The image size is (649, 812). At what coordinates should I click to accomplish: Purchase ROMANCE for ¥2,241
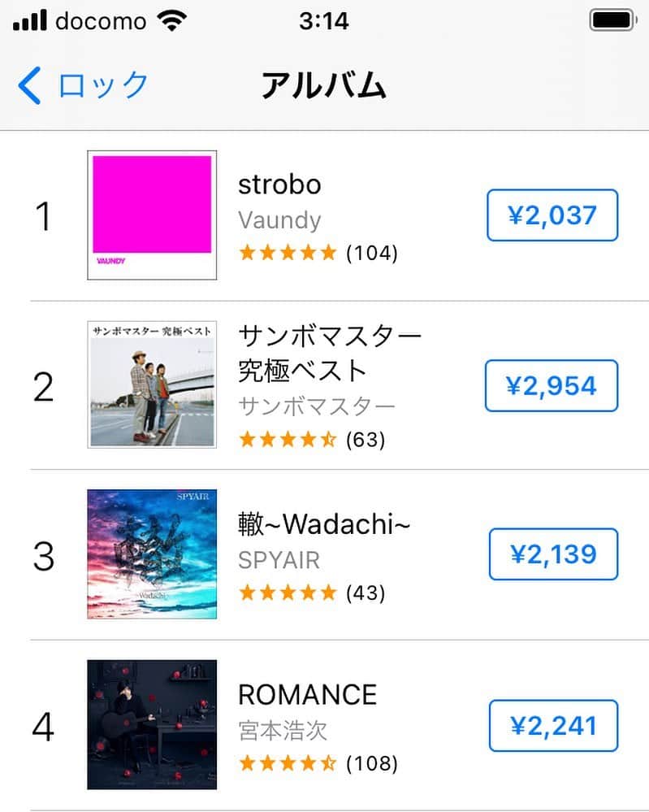pyautogui.click(x=553, y=726)
